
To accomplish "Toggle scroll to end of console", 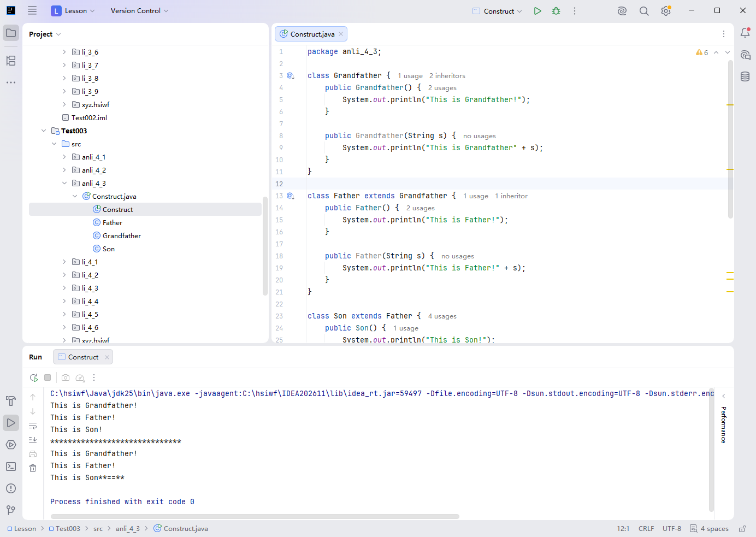I will click(x=33, y=440).
